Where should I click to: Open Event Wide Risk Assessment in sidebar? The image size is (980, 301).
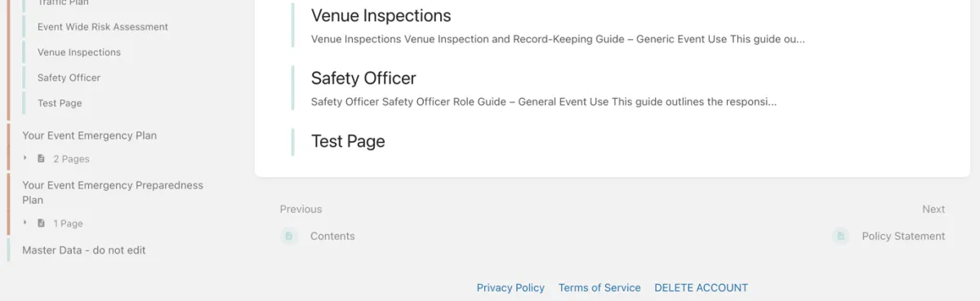[103, 27]
